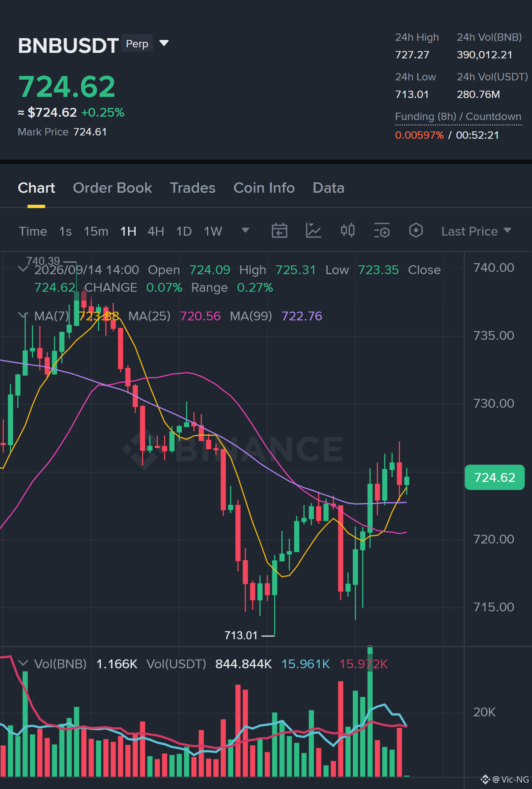Collapse the Vol(BNB) legend chevron
Image resolution: width=532 pixels, height=789 pixels.
[x=23, y=663]
